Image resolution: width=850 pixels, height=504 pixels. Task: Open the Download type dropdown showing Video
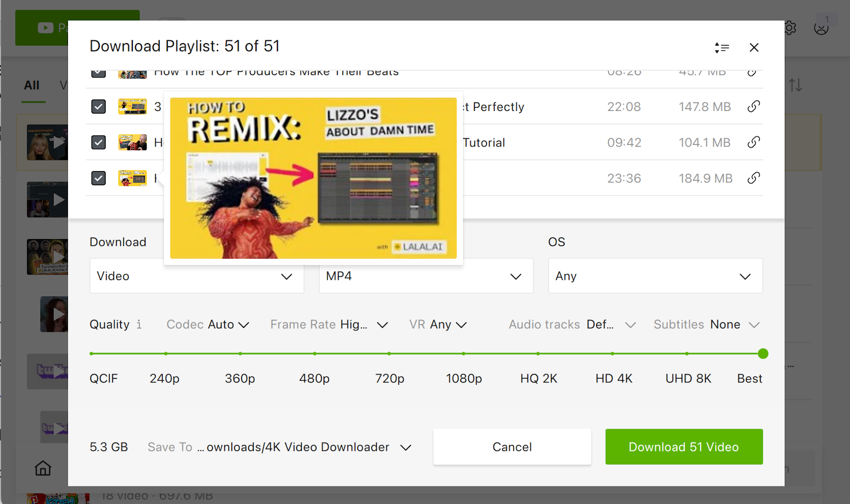point(197,276)
